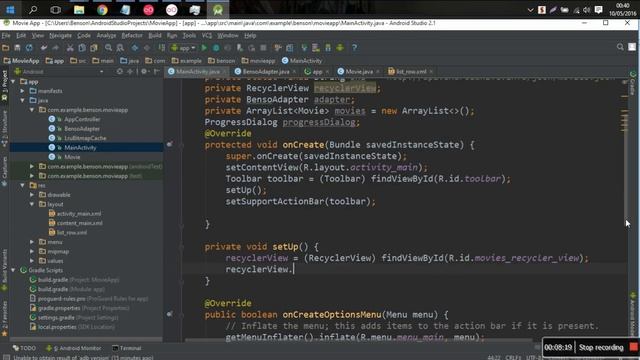Click the movieapp breadcrumb folder
Image resolution: width=640 pixels, height=360 pixels.
coord(258,61)
